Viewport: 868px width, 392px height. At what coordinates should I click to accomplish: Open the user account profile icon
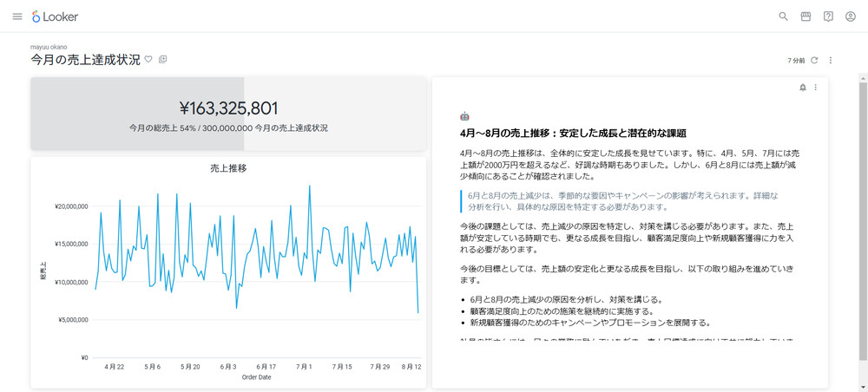851,16
